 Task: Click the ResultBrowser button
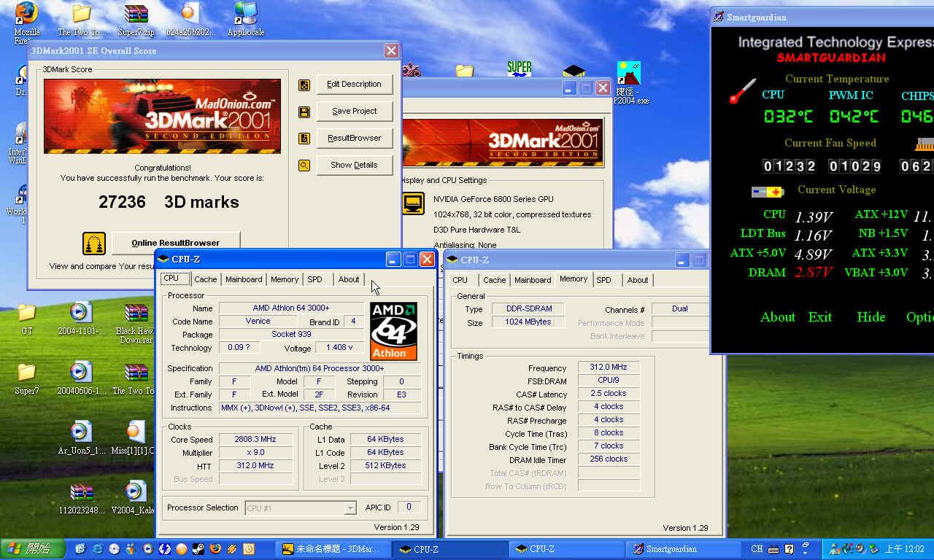pyautogui.click(x=354, y=139)
